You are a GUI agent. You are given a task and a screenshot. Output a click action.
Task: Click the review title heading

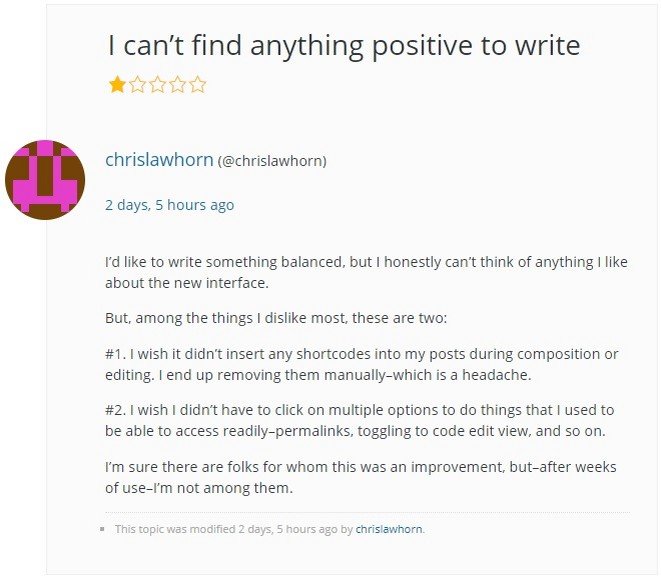point(344,45)
